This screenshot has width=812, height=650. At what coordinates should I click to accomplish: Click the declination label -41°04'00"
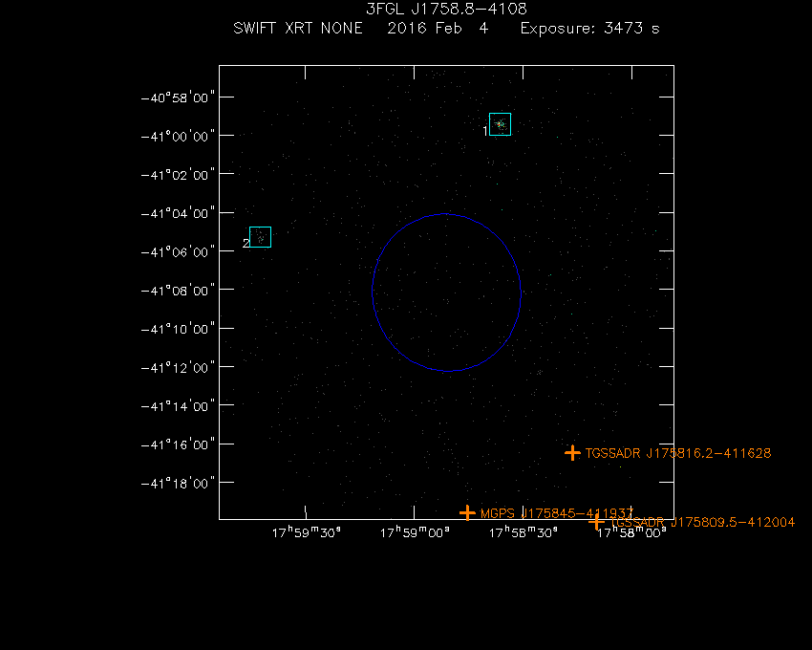pos(178,213)
